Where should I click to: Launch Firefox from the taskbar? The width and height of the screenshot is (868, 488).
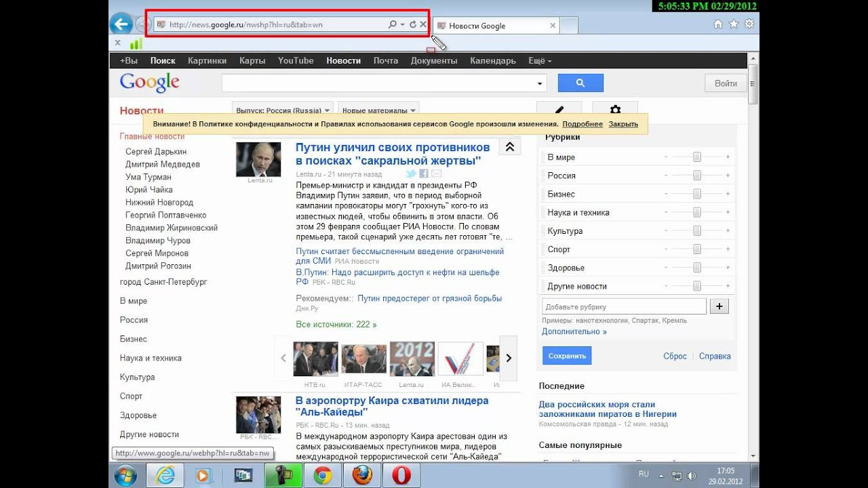pyautogui.click(x=363, y=476)
